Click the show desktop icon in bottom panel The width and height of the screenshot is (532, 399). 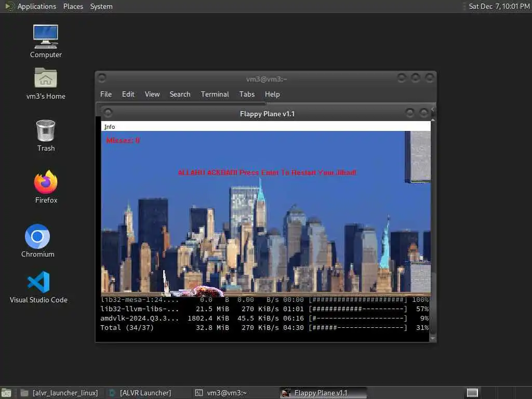pyautogui.click(x=6, y=393)
